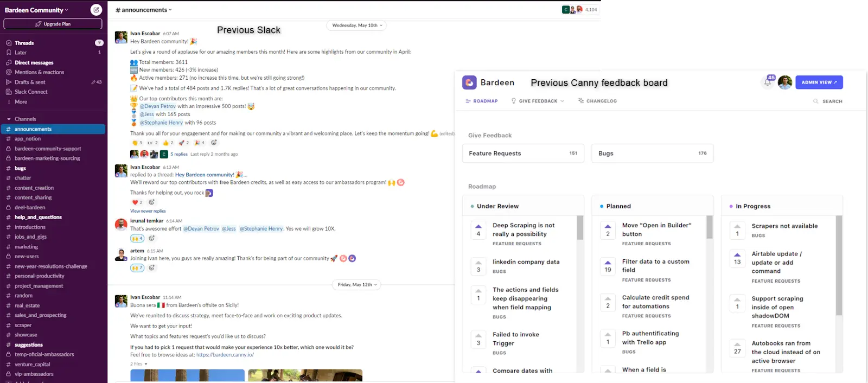Open the #announcements channel header dropdown

click(x=144, y=10)
